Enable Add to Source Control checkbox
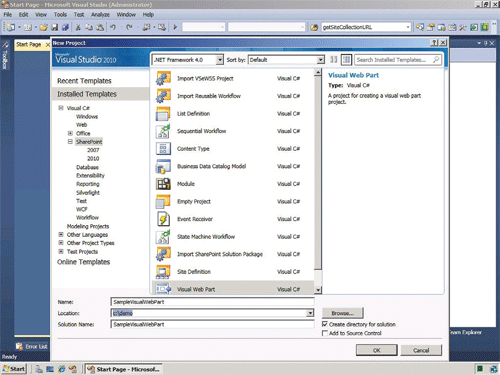This screenshot has height=375, width=500. 325,333
